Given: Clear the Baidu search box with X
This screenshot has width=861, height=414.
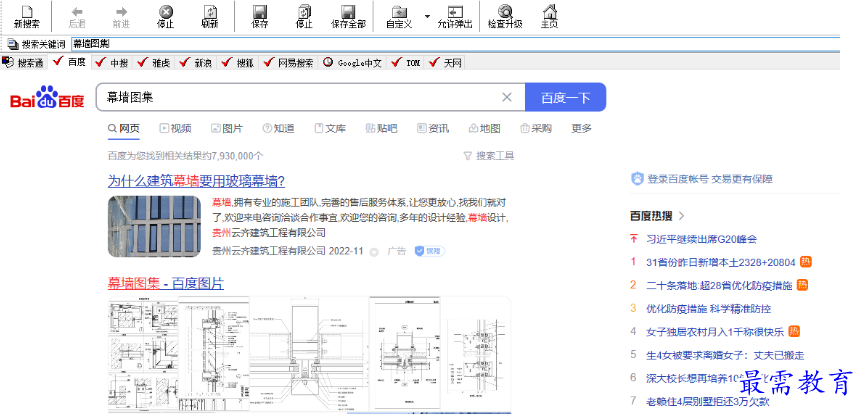Looking at the screenshot, I should click(507, 97).
